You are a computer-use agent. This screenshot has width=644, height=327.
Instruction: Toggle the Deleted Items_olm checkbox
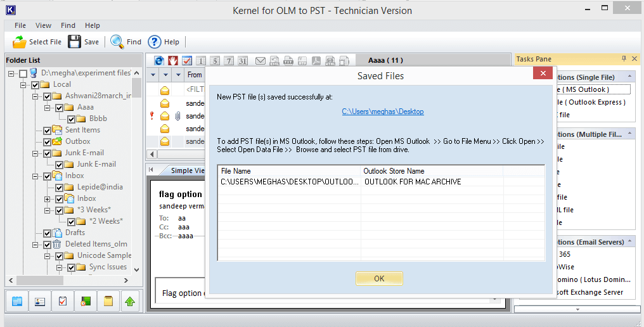click(x=48, y=245)
